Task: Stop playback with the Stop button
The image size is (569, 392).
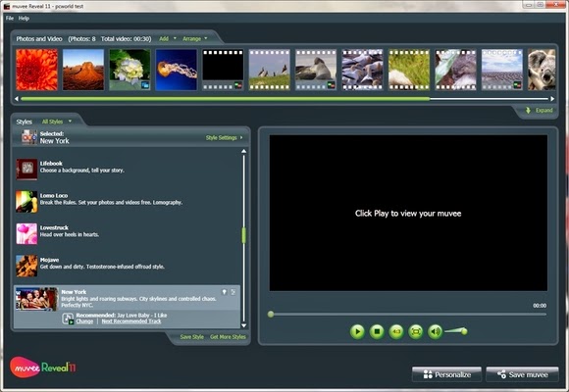Action: click(x=377, y=331)
